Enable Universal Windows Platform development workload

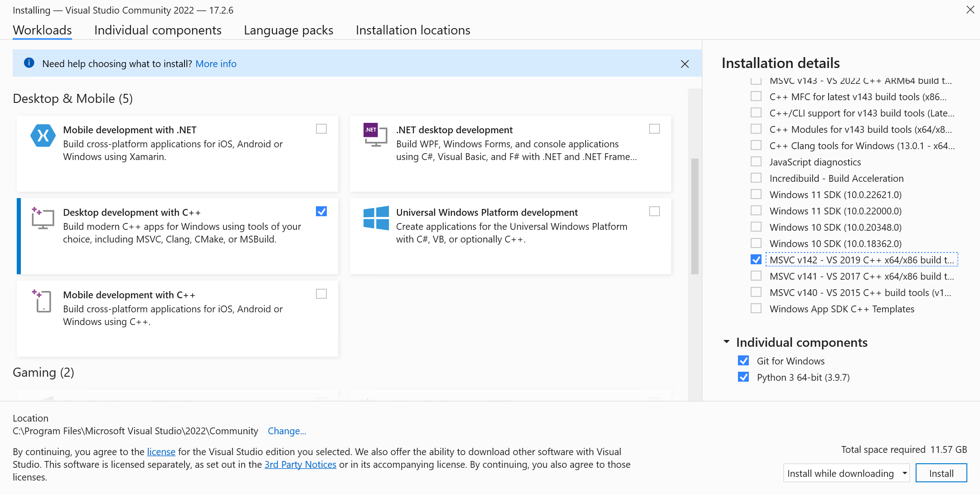pos(655,212)
